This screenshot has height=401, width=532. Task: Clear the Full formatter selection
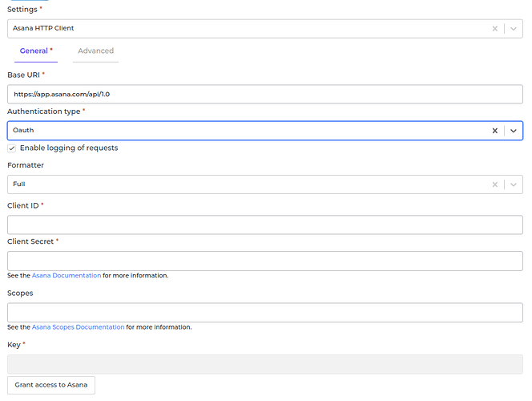tap(494, 184)
